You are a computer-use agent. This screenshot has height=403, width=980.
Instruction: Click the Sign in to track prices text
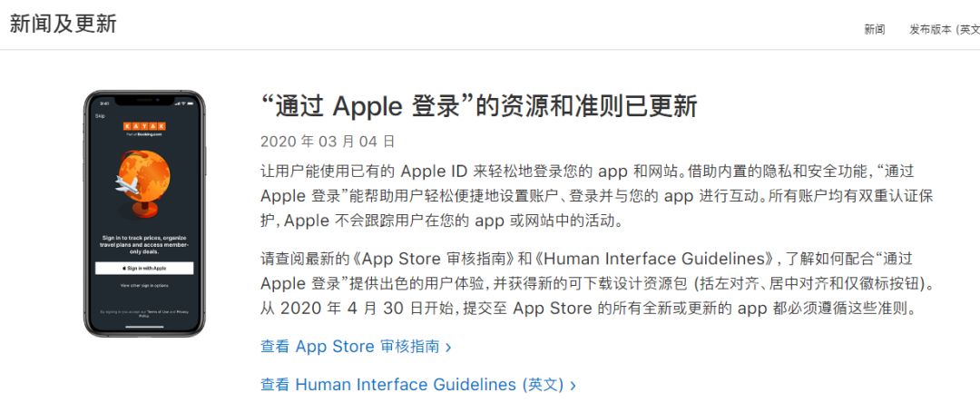pyautogui.click(x=144, y=245)
